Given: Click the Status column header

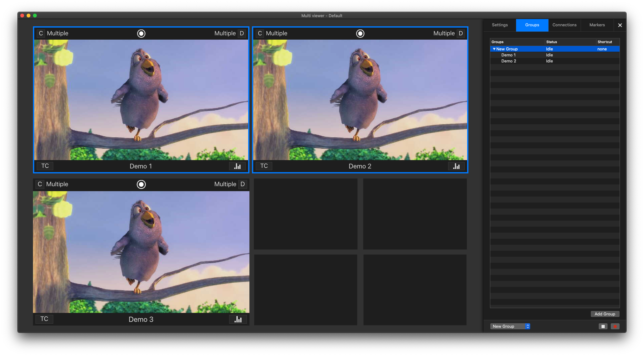Looking at the screenshot, I should (x=570, y=42).
